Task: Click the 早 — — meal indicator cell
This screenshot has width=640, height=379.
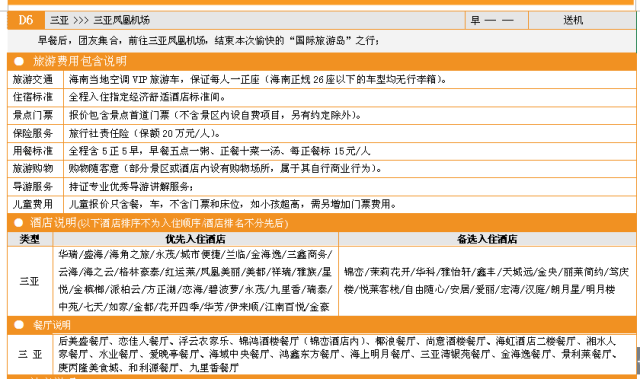Action: [497, 20]
